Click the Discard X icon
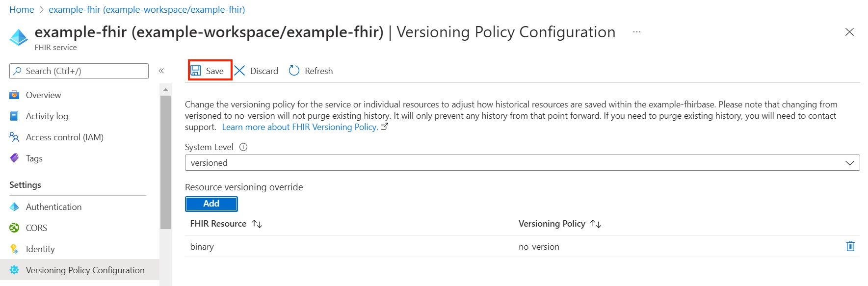The width and height of the screenshot is (868, 286). pyautogui.click(x=239, y=71)
